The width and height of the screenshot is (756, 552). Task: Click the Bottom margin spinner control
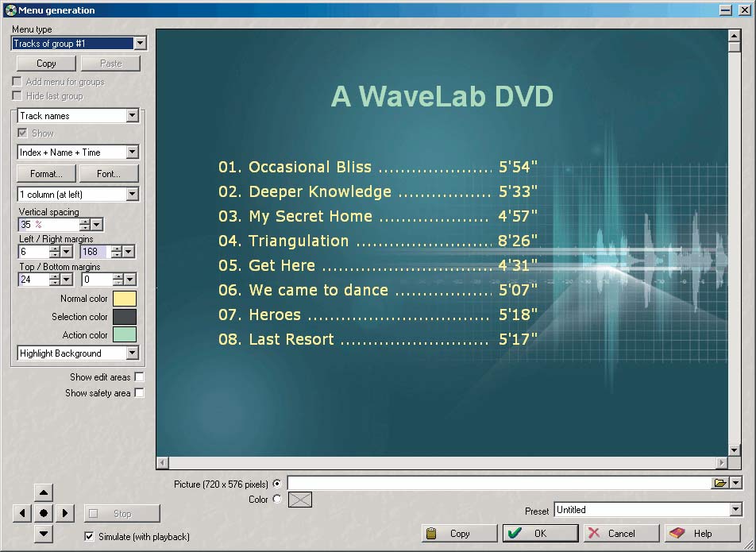click(118, 280)
